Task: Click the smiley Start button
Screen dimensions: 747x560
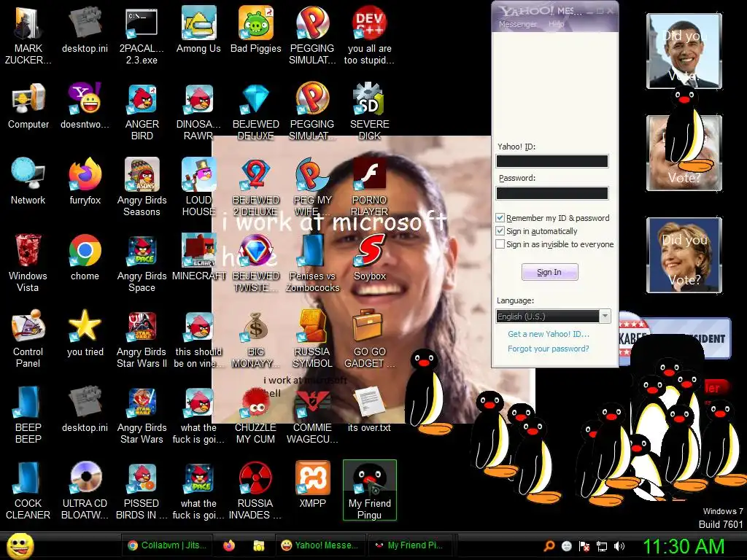Action: (20, 545)
